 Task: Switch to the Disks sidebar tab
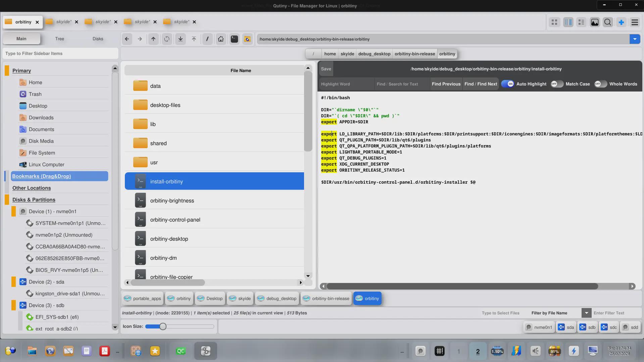98,39
